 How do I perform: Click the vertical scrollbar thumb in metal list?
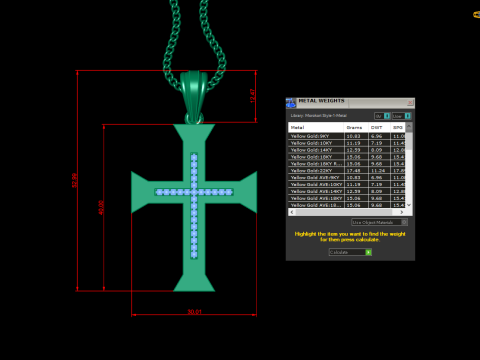[x=409, y=140]
